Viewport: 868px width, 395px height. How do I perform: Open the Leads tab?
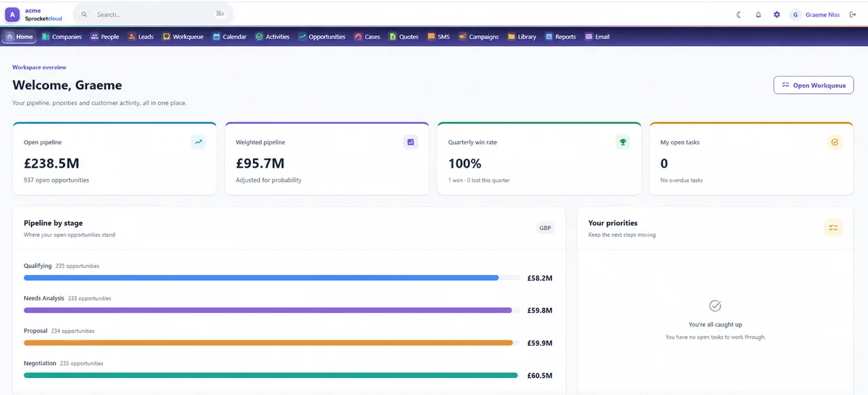tap(140, 37)
